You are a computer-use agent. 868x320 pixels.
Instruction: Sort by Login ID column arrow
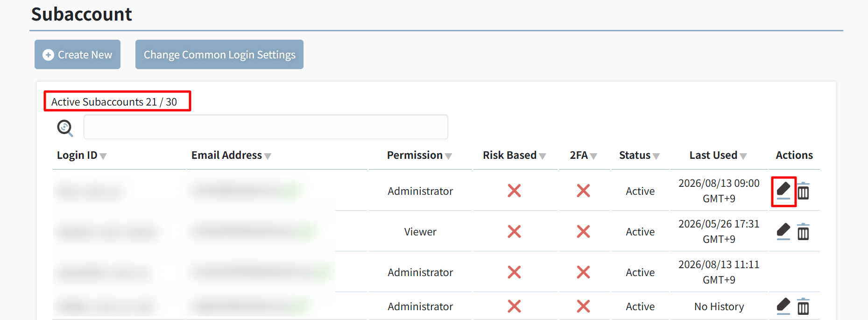(x=103, y=156)
